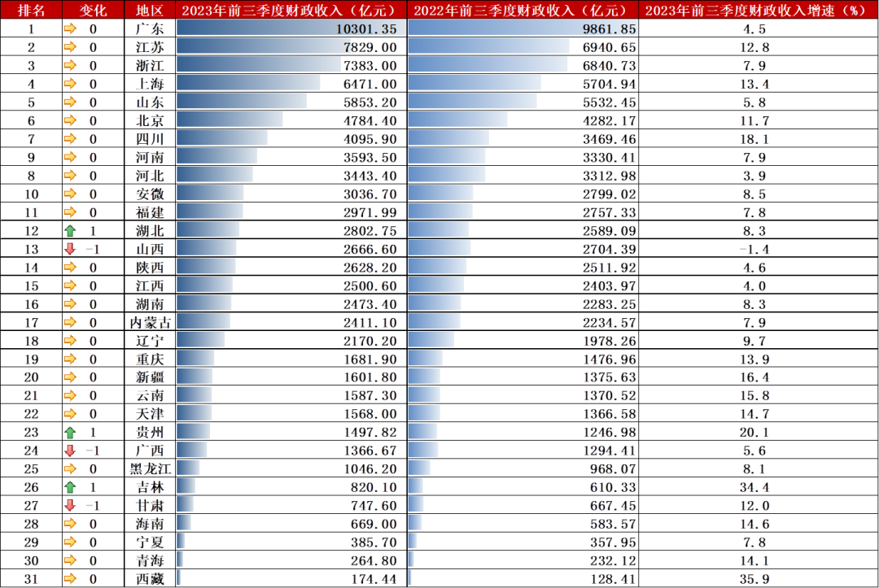Image resolution: width=879 pixels, height=588 pixels.
Task: Click the yellow right arrow in 江苏 row
Action: point(70,47)
